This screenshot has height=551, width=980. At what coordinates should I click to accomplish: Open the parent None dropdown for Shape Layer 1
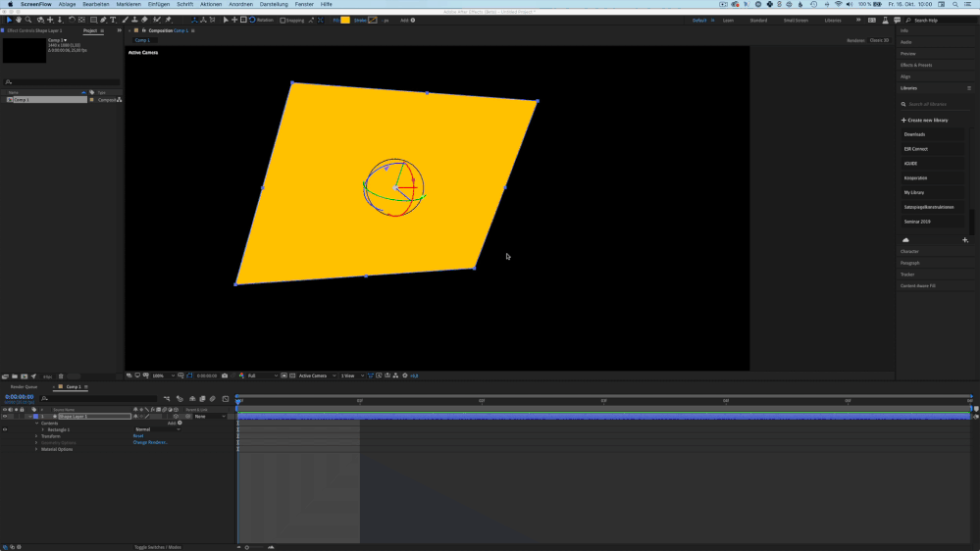[x=210, y=416]
